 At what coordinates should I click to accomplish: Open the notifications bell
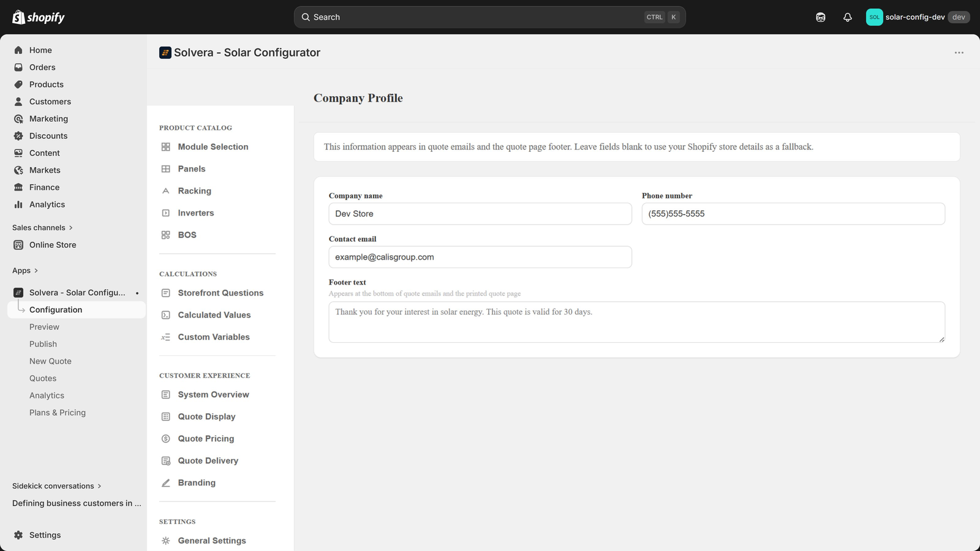(x=848, y=17)
